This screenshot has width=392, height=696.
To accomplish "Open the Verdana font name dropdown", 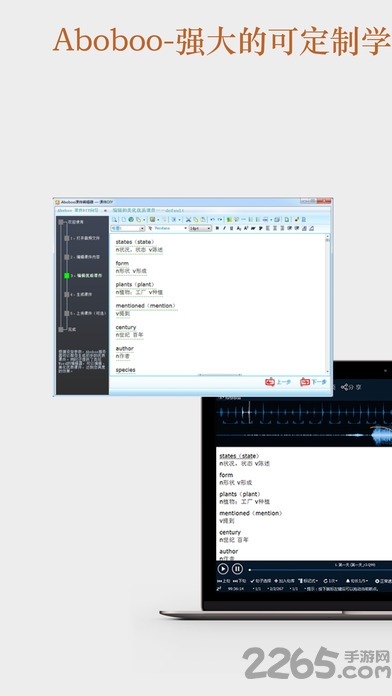I will click(167, 228).
